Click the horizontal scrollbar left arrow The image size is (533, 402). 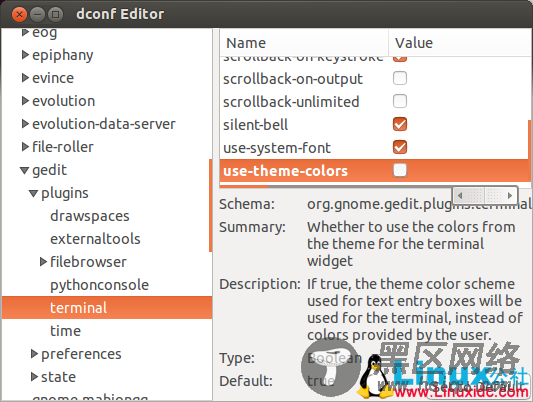click(x=460, y=195)
